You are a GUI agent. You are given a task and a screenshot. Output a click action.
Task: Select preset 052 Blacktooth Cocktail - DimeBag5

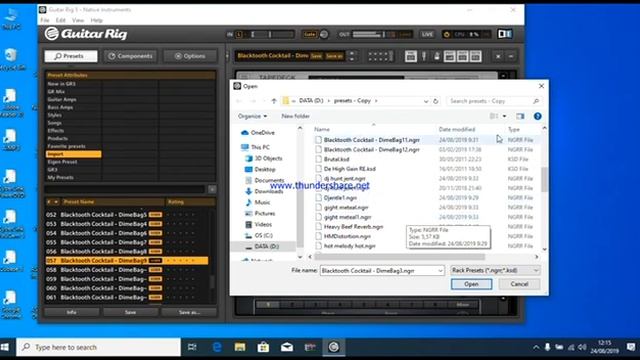127,214
